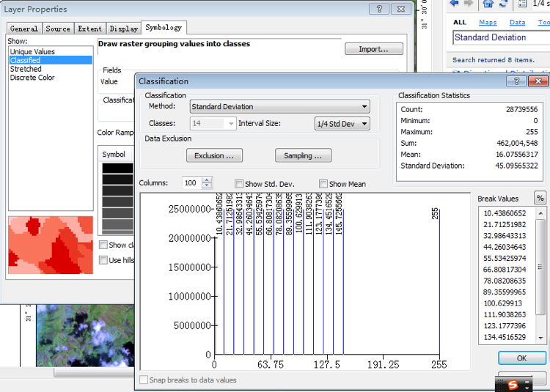Click the black color ramp swatch
The image size is (550, 392).
point(117,169)
